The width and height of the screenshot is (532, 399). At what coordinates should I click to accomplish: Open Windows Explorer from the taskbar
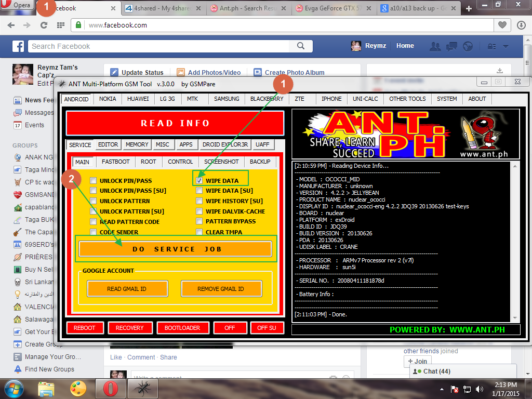pyautogui.click(x=46, y=389)
